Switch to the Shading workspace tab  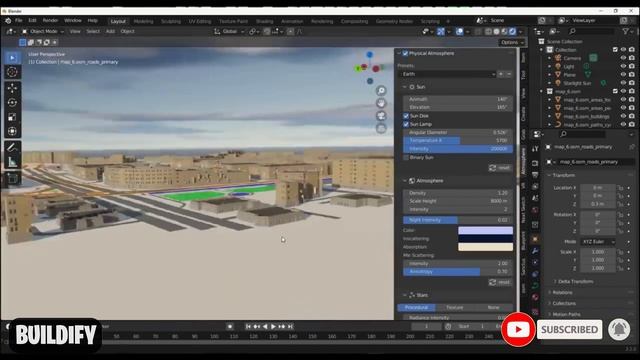coord(264,21)
